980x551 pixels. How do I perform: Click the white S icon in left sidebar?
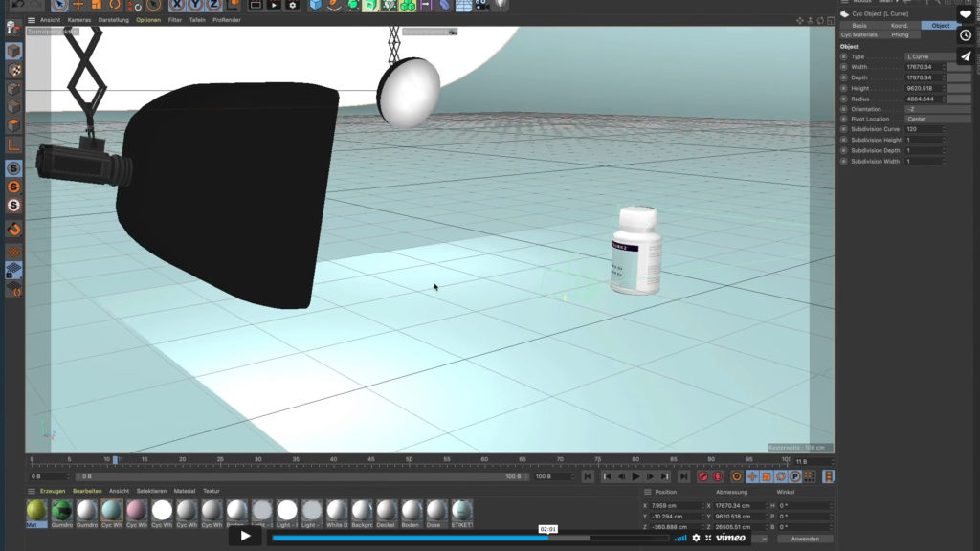click(x=13, y=205)
